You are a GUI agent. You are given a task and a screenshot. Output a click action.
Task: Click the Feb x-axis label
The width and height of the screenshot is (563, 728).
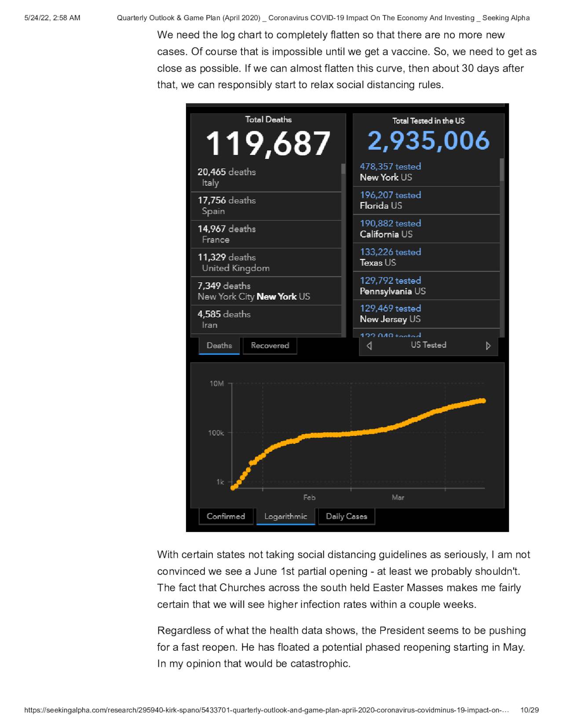[x=309, y=498]
